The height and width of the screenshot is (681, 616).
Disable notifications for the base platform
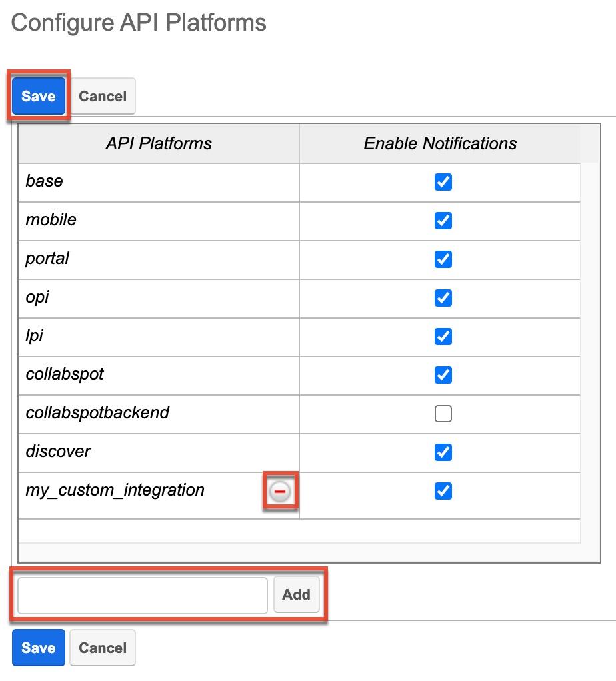point(443,182)
